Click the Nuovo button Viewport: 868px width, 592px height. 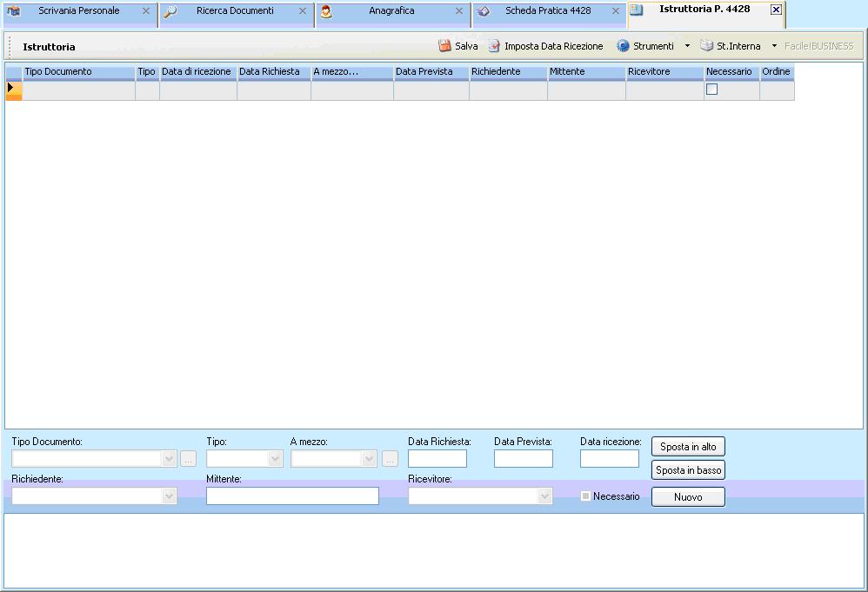pyautogui.click(x=688, y=497)
